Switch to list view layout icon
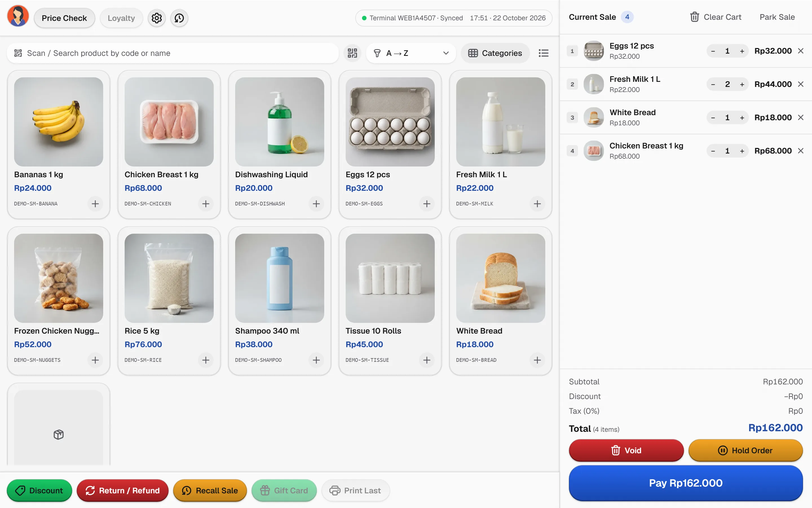The width and height of the screenshot is (812, 508). click(544, 53)
